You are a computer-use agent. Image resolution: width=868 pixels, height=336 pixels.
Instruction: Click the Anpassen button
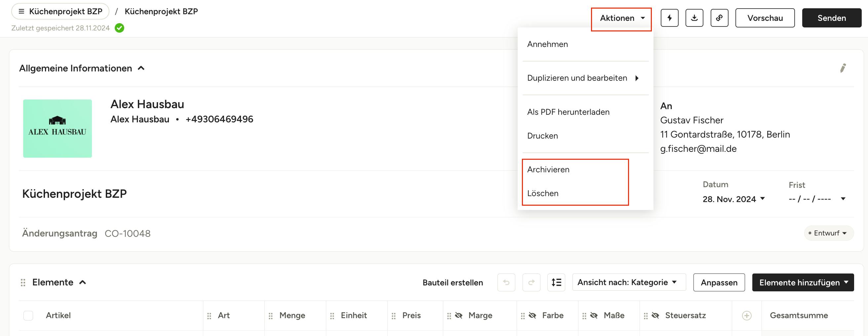click(x=719, y=282)
